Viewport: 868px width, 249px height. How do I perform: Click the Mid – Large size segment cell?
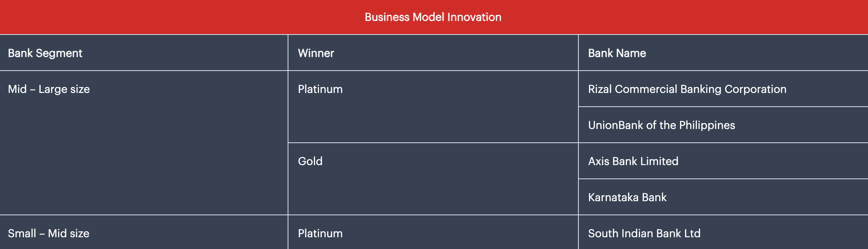tap(49, 89)
